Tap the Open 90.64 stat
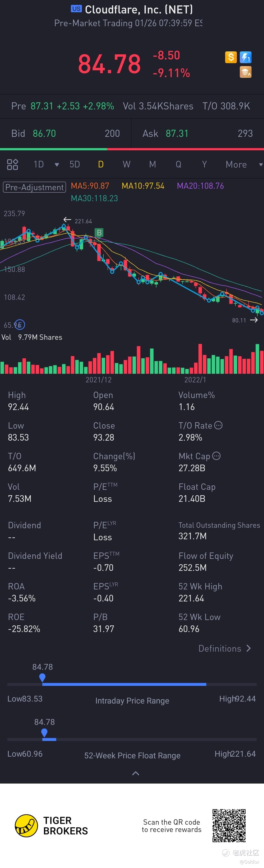The image size is (264, 868). tap(104, 401)
